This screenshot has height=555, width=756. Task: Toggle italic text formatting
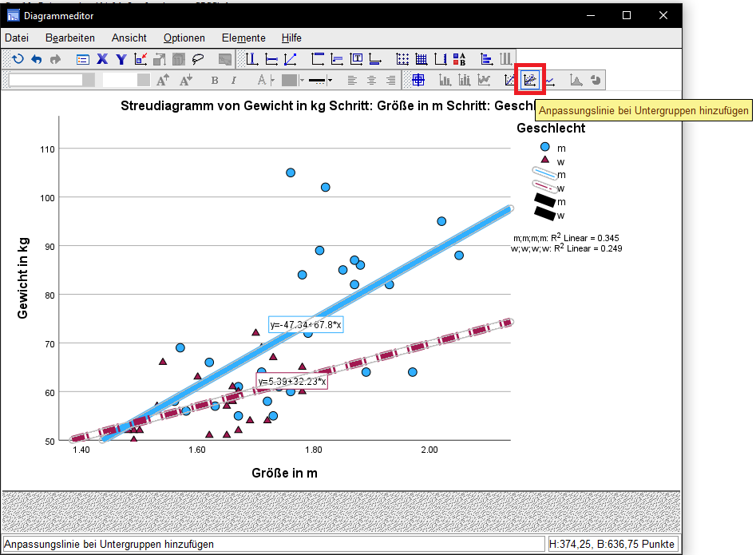coord(232,80)
